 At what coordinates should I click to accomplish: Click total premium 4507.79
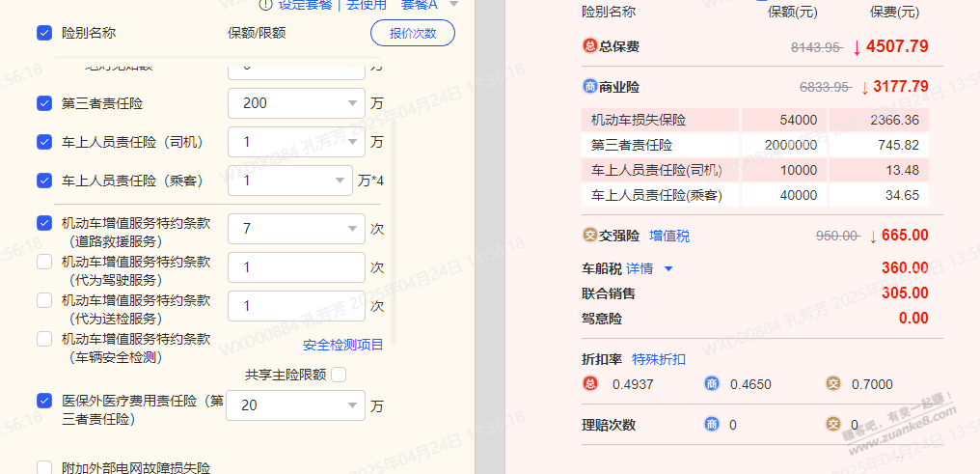coord(898,46)
